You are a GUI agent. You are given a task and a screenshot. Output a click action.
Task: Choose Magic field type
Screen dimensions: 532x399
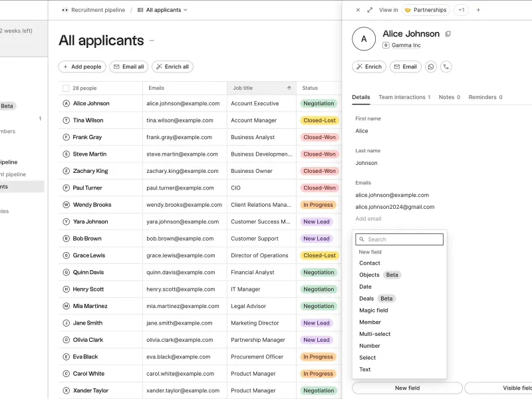[x=400, y=311]
